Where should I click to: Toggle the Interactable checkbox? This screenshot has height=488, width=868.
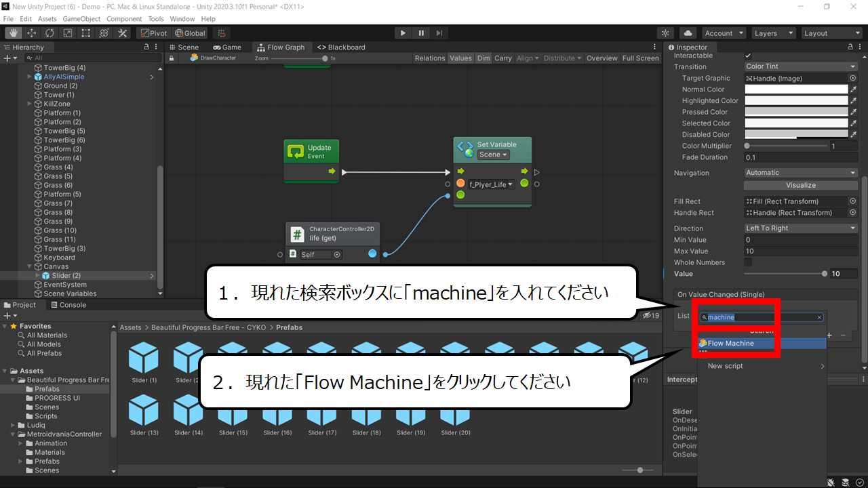[748, 56]
